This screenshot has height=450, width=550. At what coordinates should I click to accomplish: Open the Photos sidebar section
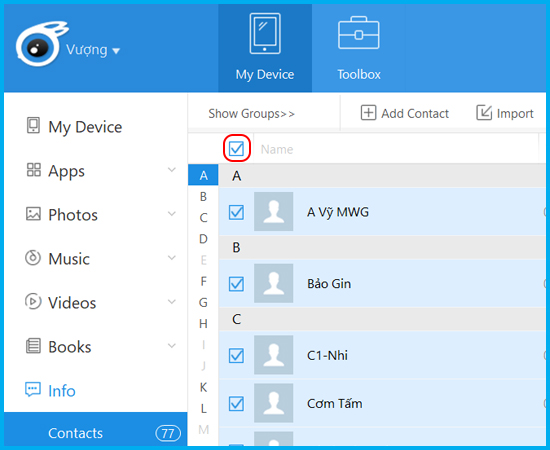pyautogui.click(x=73, y=215)
